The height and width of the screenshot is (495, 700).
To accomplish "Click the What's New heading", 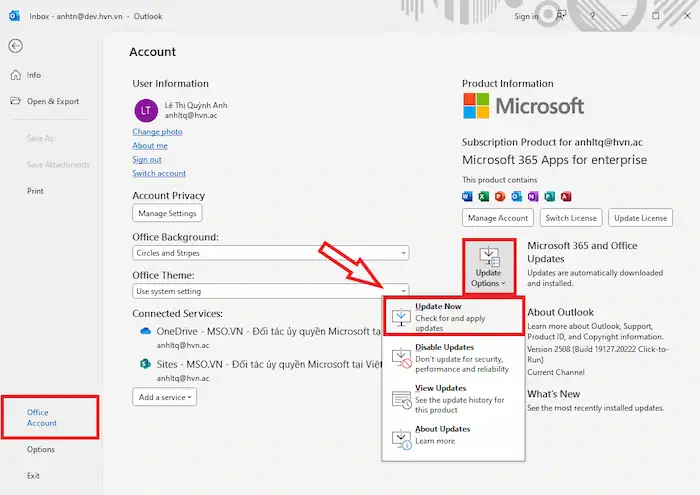I will (554, 394).
